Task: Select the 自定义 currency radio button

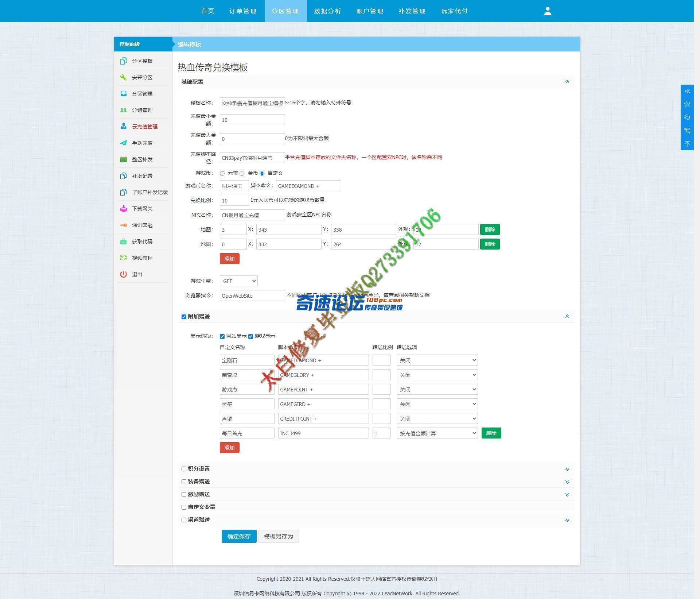Action: [x=262, y=173]
